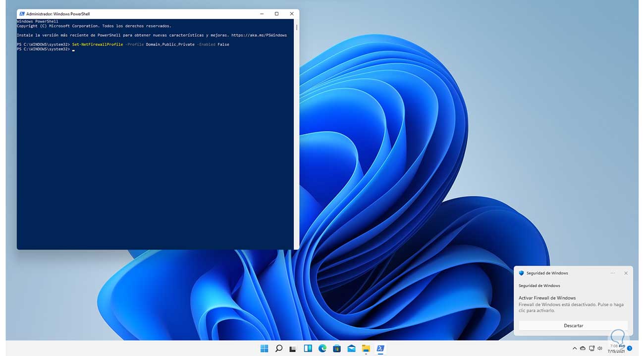Open the network tray icon
This screenshot has width=644, height=356.
coord(591,349)
